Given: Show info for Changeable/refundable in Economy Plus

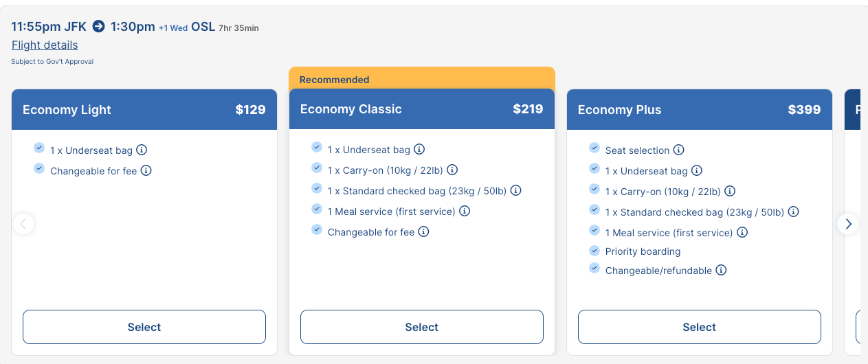Looking at the screenshot, I should (721, 270).
